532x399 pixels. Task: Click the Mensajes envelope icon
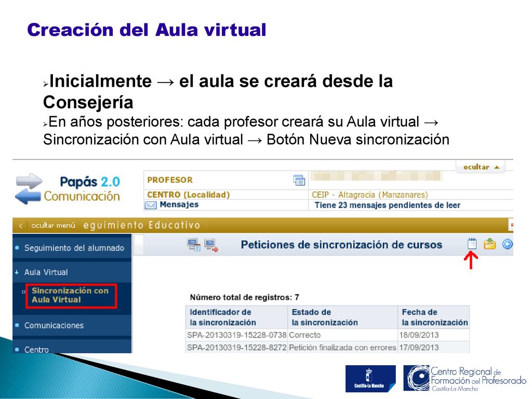click(151, 205)
